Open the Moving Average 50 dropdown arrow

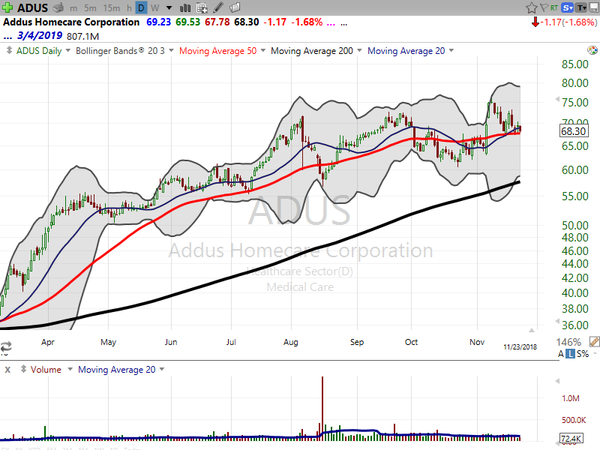tap(263, 50)
